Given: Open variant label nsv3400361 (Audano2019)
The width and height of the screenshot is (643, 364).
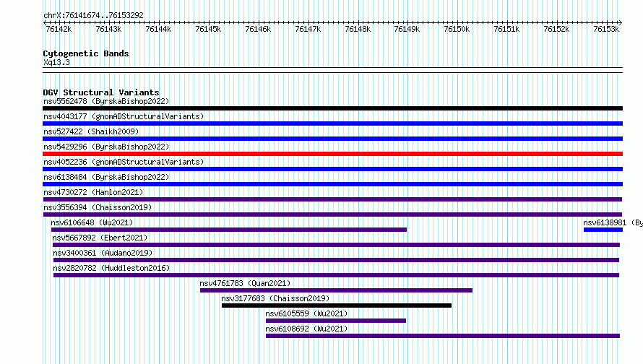Looking at the screenshot, I should (103, 253).
